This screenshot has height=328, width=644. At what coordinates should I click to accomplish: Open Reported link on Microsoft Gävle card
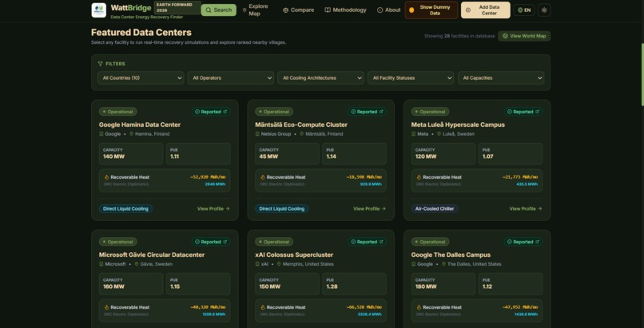211,242
